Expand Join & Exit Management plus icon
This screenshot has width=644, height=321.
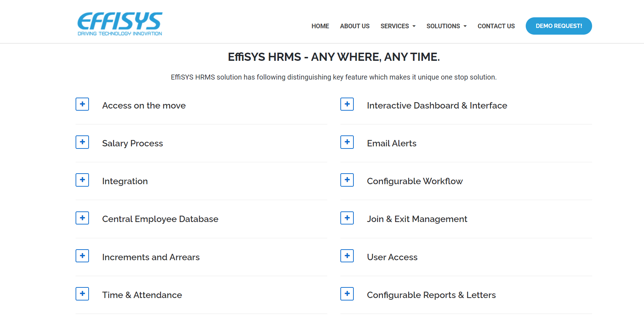tap(347, 218)
